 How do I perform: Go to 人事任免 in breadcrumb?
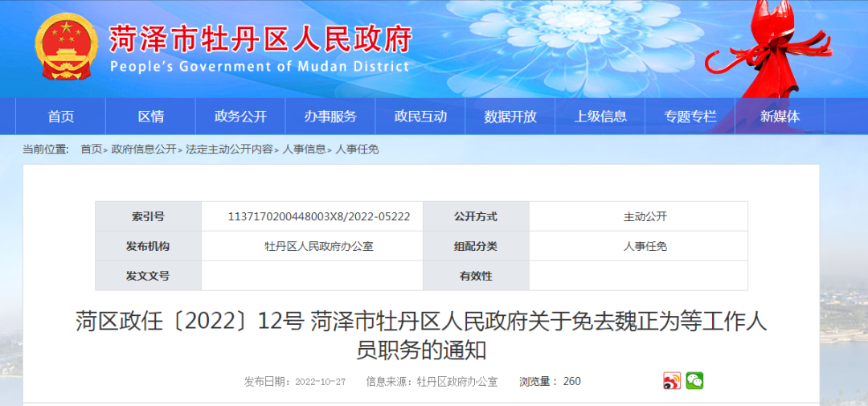coord(357,149)
